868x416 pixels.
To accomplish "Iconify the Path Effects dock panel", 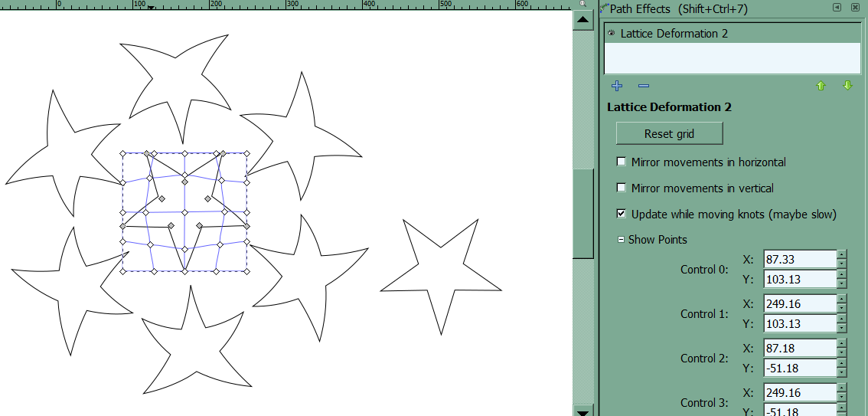I will 837,8.
